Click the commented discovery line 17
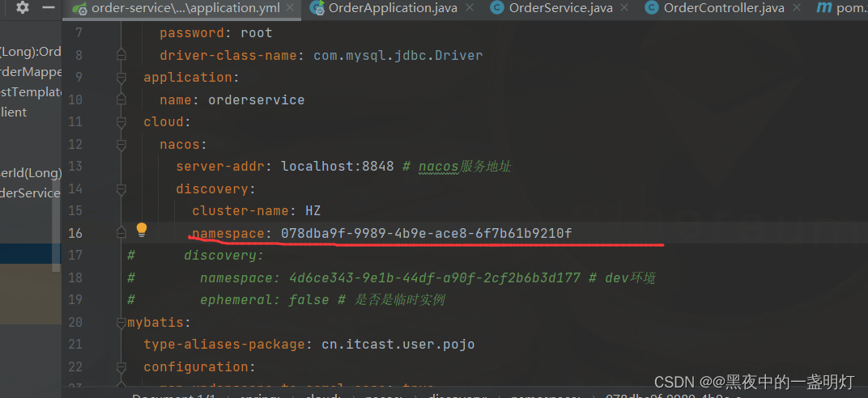This screenshot has width=868, height=398. tap(224, 256)
